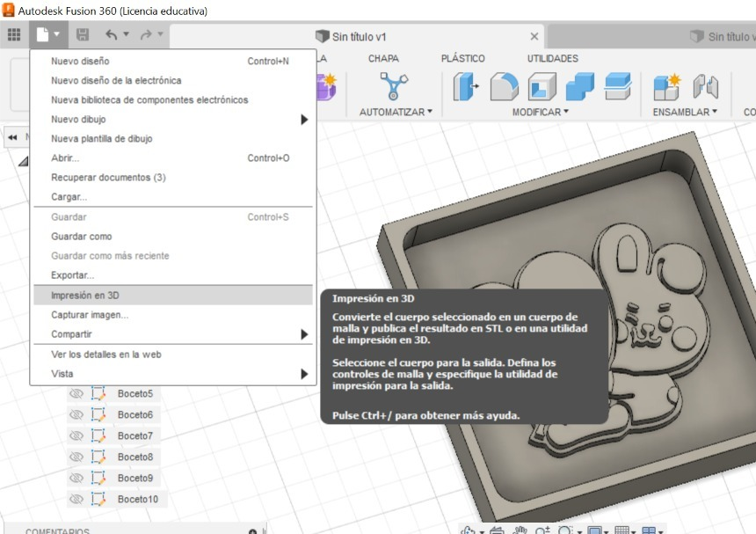Choose Nueva biblioteca de componentes electrónicos
756x534 pixels.
pyautogui.click(x=173, y=100)
